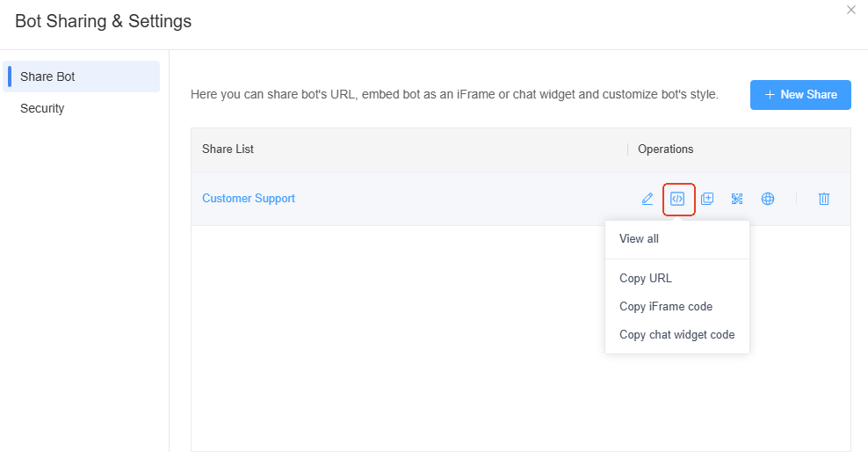
Task: Open the QR code icon for Customer Support
Action: click(737, 199)
